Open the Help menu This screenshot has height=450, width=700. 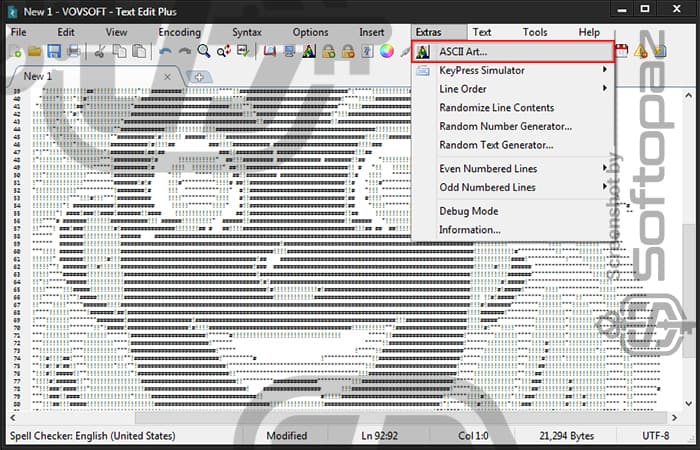(589, 32)
